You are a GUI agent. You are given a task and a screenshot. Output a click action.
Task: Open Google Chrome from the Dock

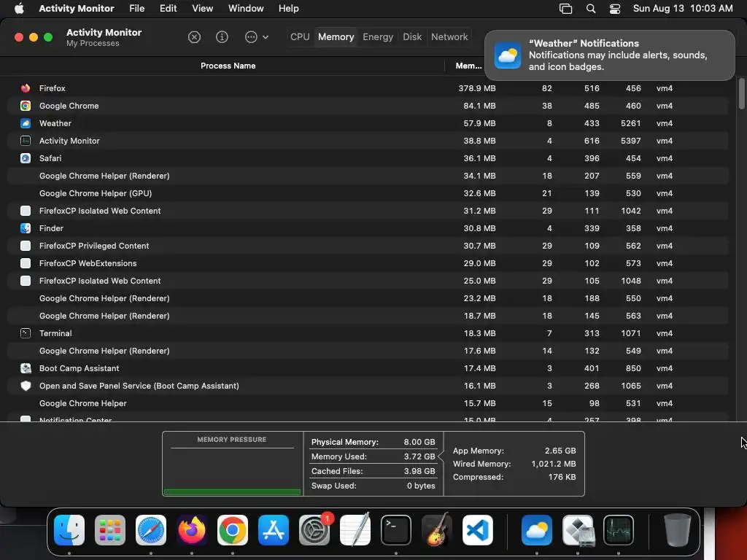(233, 530)
